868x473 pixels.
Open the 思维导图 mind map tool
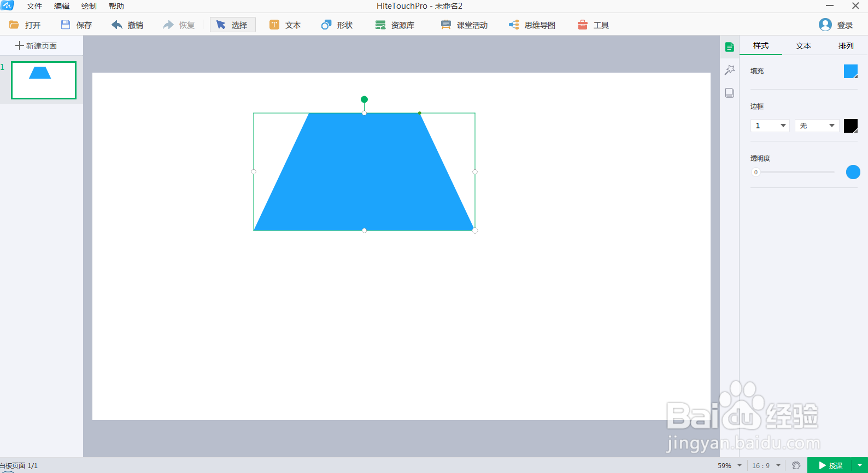tap(532, 25)
